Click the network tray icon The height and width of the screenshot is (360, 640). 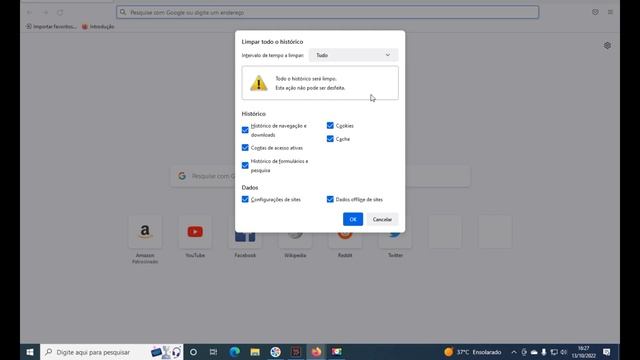[x=554, y=352]
